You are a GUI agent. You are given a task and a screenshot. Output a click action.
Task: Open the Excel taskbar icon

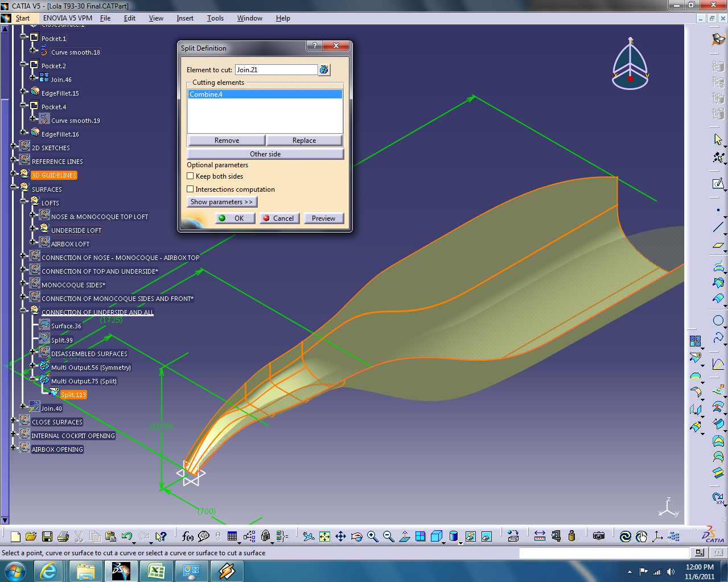[156, 571]
